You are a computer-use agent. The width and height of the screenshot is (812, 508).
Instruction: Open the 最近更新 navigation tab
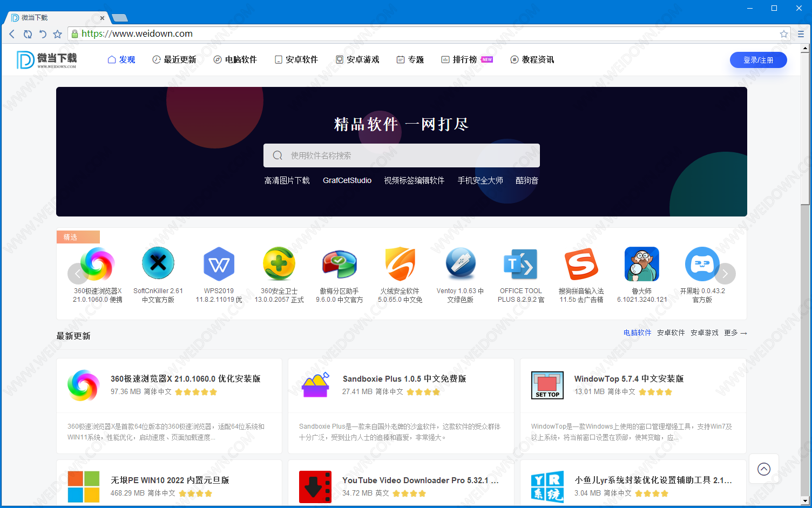(x=174, y=59)
